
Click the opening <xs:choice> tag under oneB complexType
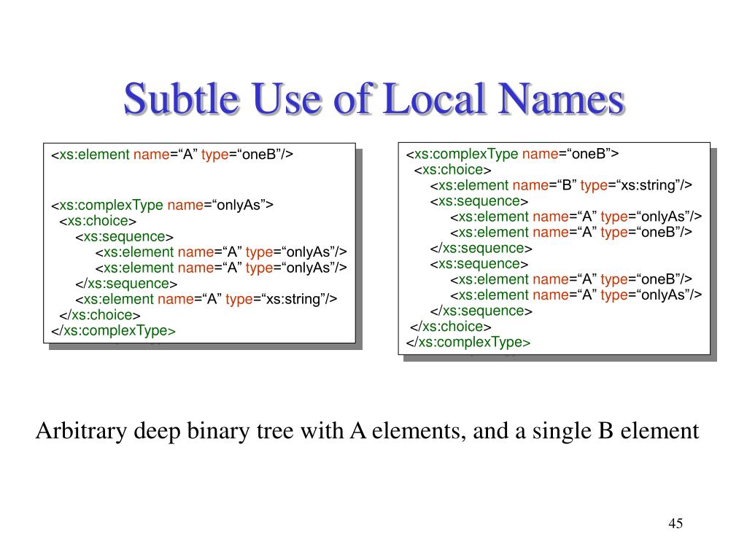pyautogui.click(x=452, y=169)
